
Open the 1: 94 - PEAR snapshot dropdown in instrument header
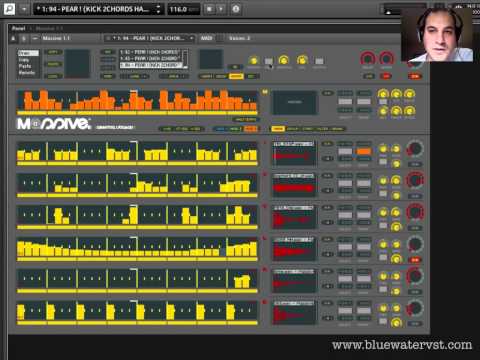click(x=149, y=38)
